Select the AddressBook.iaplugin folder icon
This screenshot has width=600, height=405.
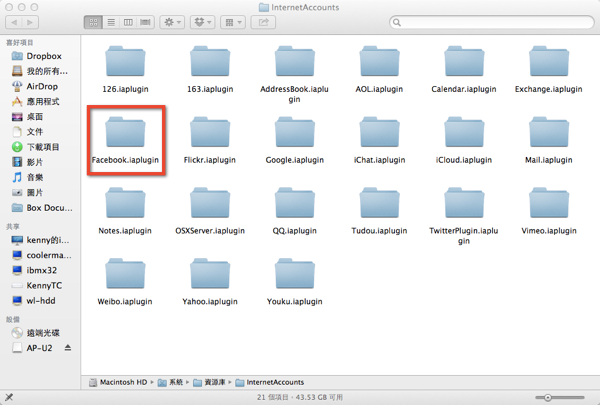click(295, 61)
